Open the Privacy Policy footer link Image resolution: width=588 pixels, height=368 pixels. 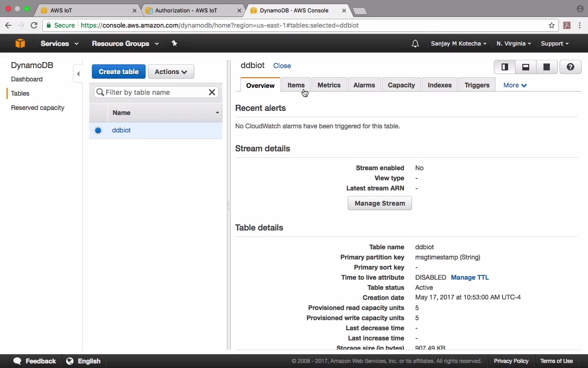[x=511, y=361]
